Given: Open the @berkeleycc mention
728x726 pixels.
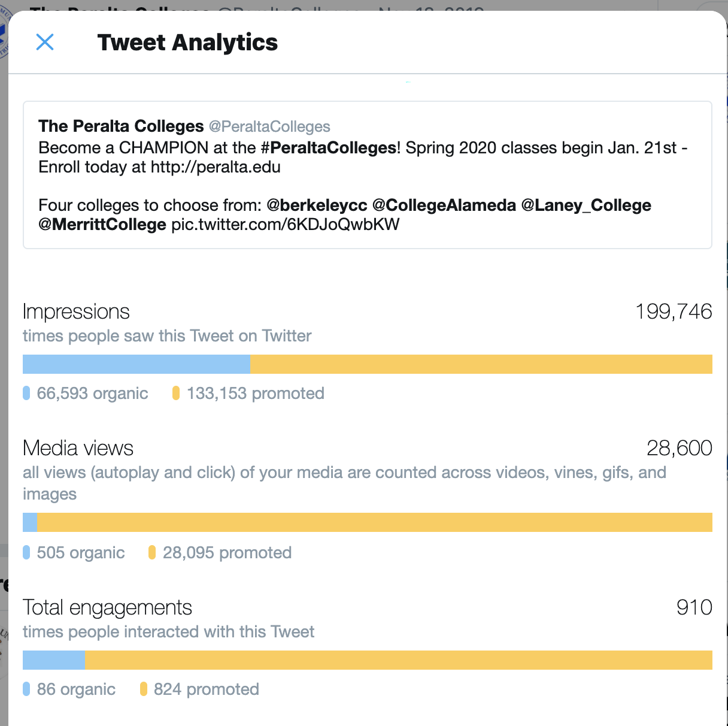Looking at the screenshot, I should click(317, 205).
